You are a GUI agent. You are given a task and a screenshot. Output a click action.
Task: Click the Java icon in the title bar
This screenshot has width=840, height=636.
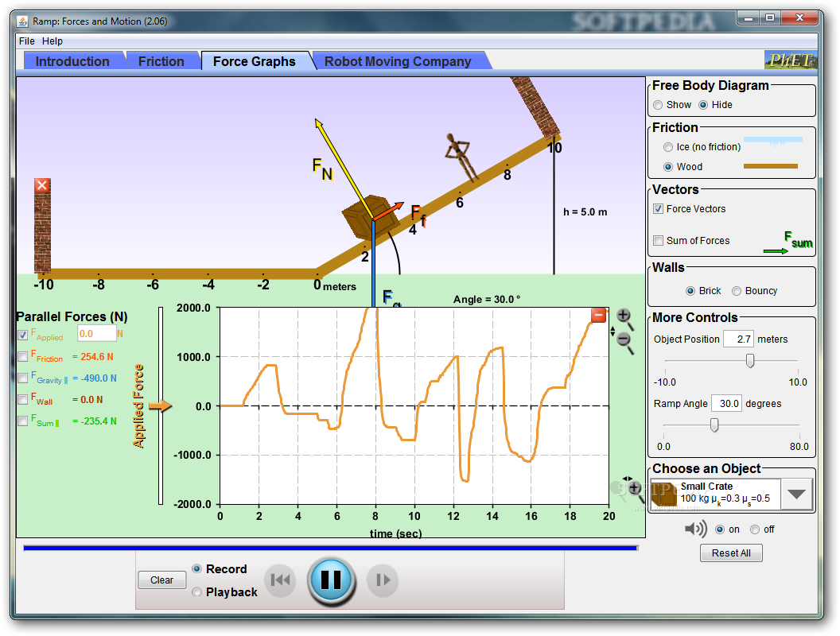pos(22,21)
